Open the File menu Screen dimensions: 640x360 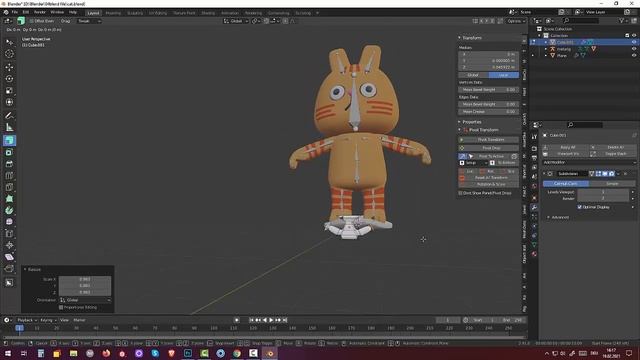[x=15, y=12]
